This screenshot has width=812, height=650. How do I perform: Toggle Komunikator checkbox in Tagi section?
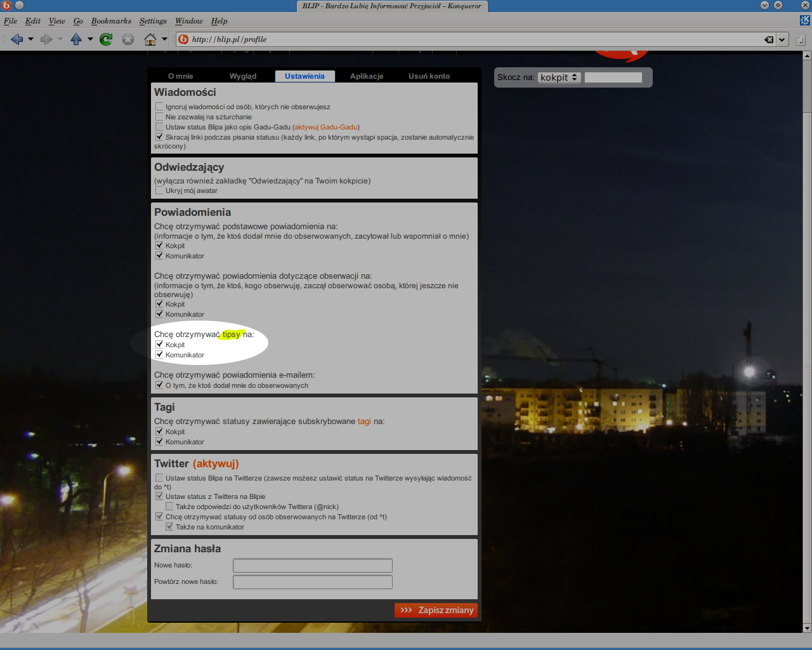pos(159,442)
